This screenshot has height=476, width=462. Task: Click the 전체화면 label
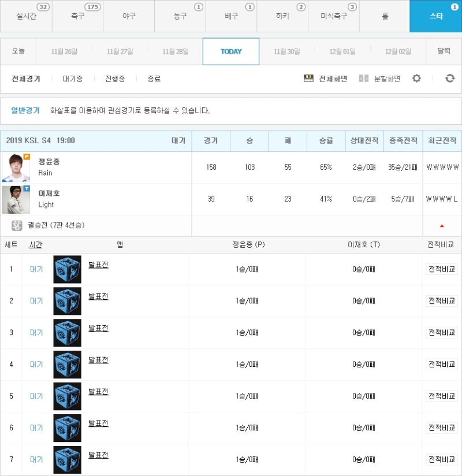(333, 79)
